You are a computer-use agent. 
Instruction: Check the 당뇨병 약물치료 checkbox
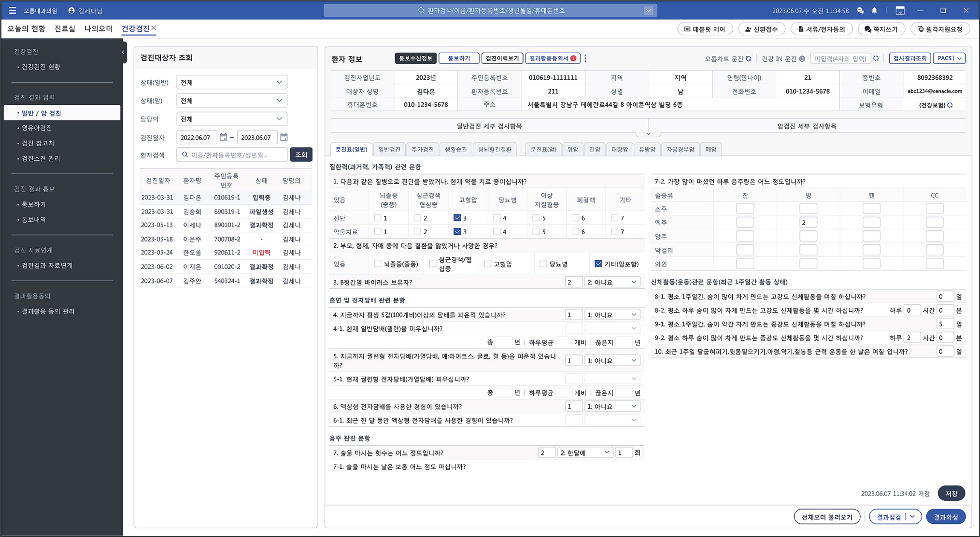(497, 232)
